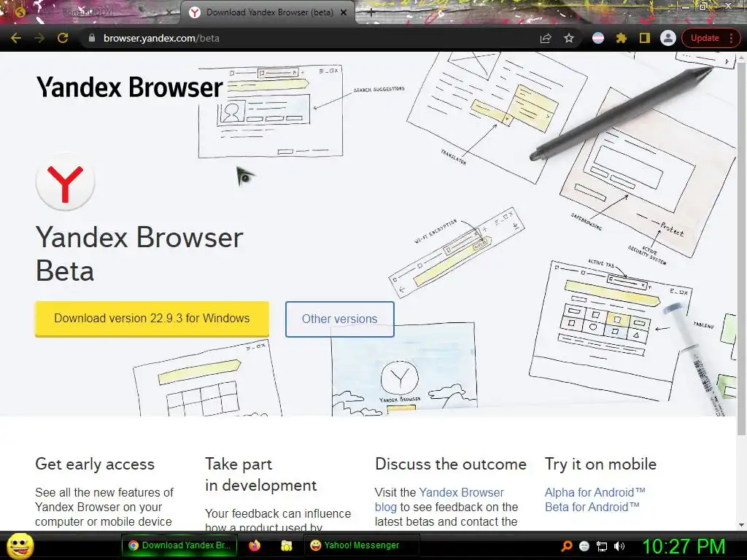Click the round white face tray icon
The height and width of the screenshot is (560, 747).
click(584, 546)
